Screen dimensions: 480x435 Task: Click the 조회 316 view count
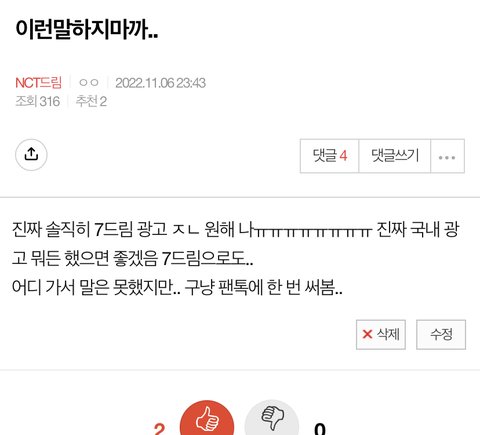(x=38, y=101)
